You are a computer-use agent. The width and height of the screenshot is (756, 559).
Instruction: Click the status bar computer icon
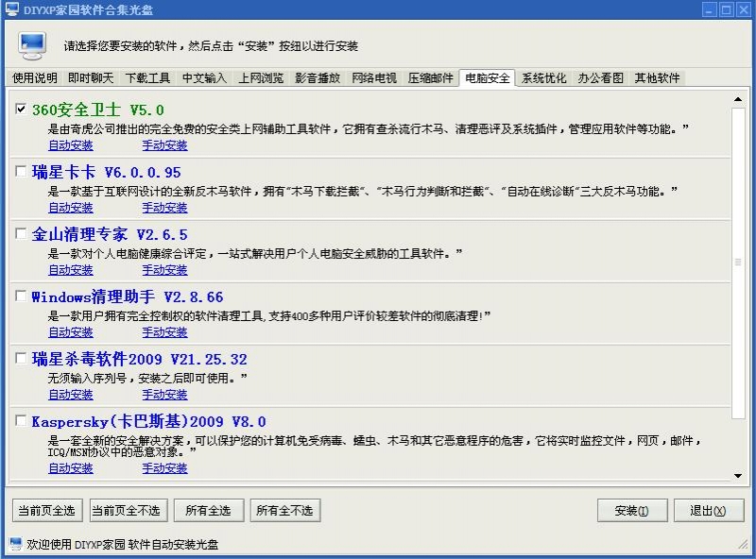point(16,544)
